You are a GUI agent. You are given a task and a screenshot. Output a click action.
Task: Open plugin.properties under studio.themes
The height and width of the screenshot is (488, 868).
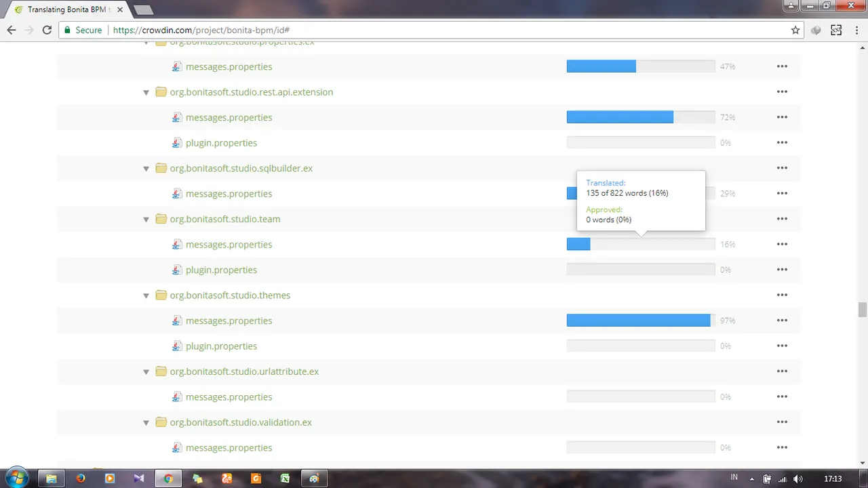[221, 346]
